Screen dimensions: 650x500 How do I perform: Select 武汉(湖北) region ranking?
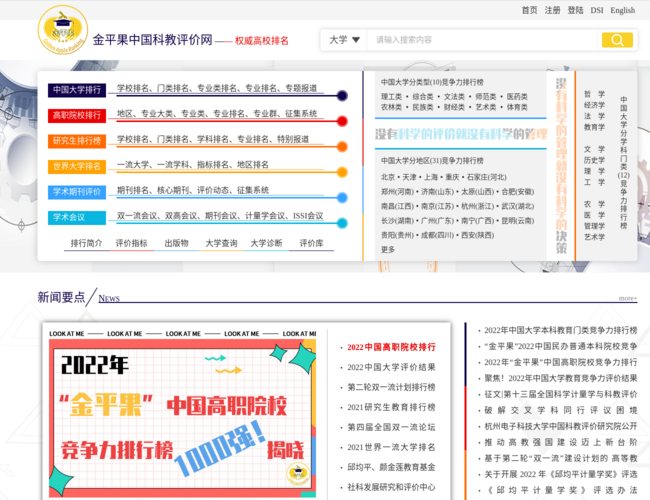518,206
